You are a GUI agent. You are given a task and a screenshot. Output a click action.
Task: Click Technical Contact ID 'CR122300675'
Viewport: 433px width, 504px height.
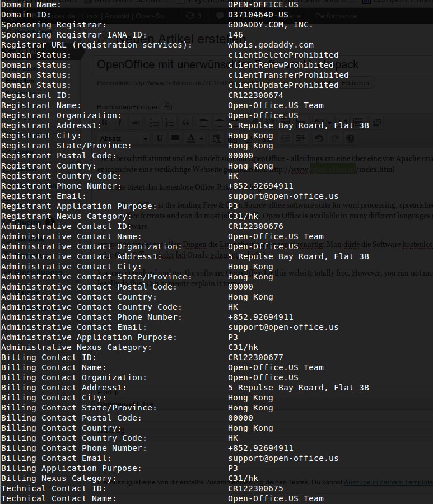click(255, 488)
